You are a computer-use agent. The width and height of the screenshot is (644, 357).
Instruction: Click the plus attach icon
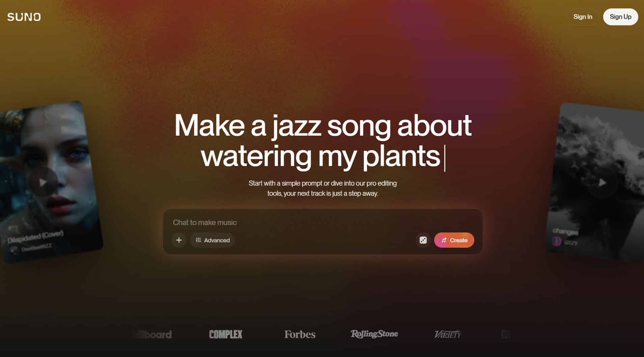(x=179, y=240)
